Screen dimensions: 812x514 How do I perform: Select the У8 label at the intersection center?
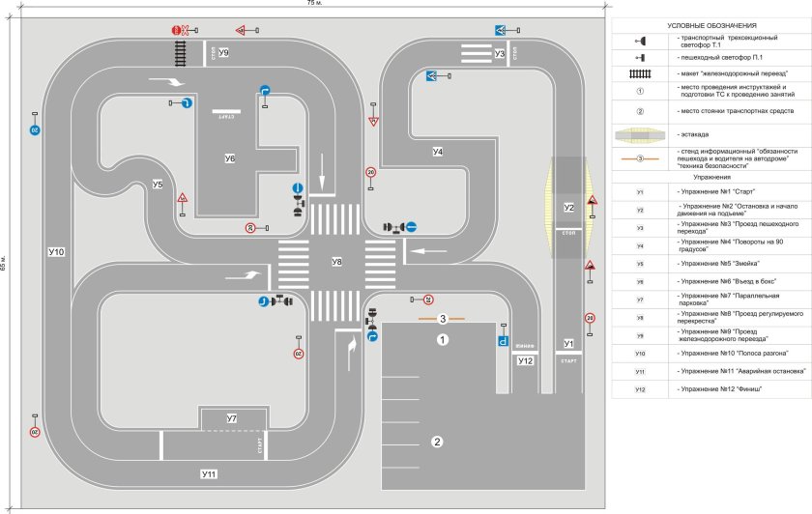click(336, 262)
